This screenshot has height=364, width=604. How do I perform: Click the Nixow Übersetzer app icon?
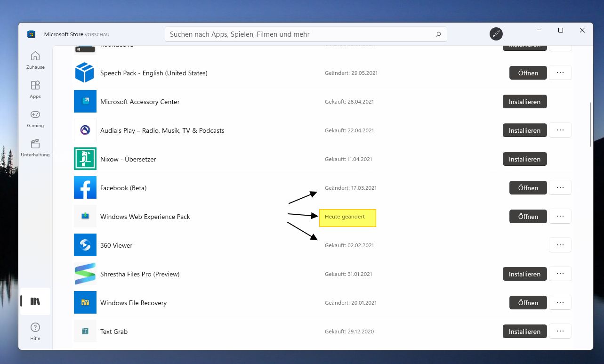(85, 159)
